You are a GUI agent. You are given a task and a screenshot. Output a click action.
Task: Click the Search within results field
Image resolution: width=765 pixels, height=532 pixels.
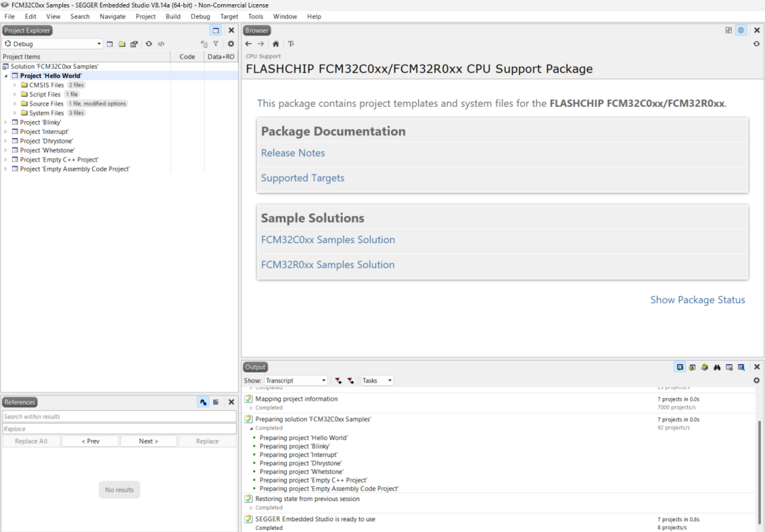click(x=119, y=417)
